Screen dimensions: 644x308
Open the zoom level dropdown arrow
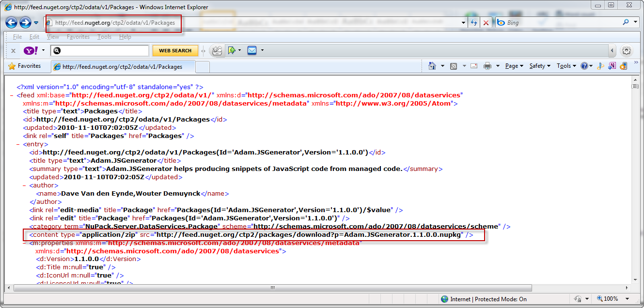pos(628,299)
